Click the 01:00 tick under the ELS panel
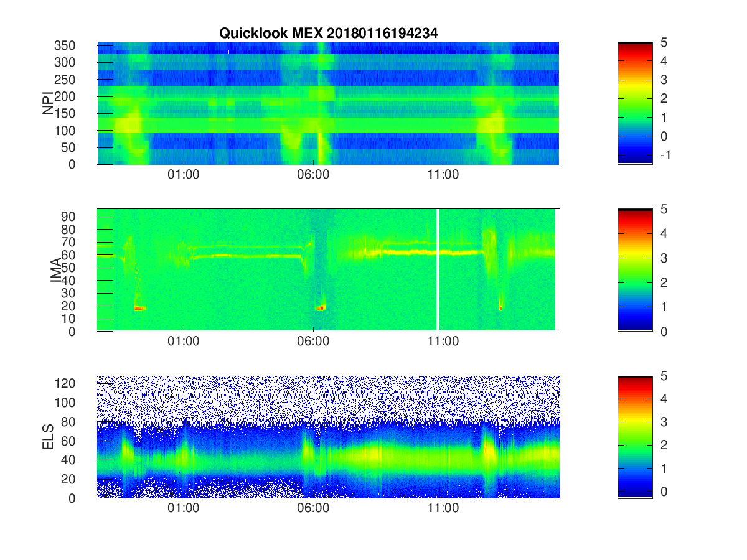 [x=184, y=509]
